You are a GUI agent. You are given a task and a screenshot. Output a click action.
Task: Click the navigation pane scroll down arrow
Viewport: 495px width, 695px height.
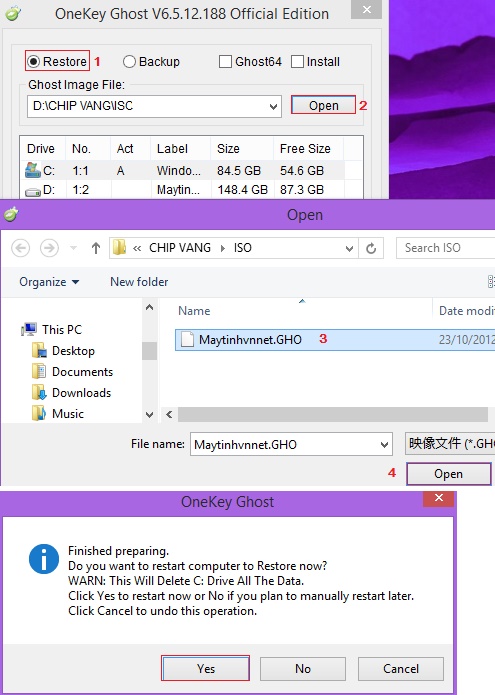point(149,415)
